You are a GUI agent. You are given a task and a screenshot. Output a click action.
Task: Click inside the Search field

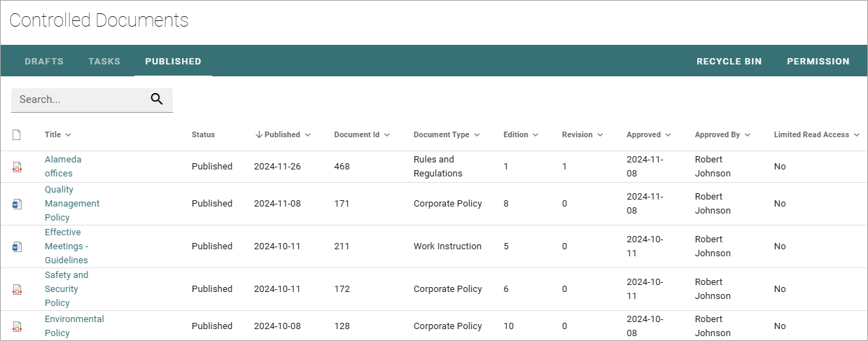point(80,99)
